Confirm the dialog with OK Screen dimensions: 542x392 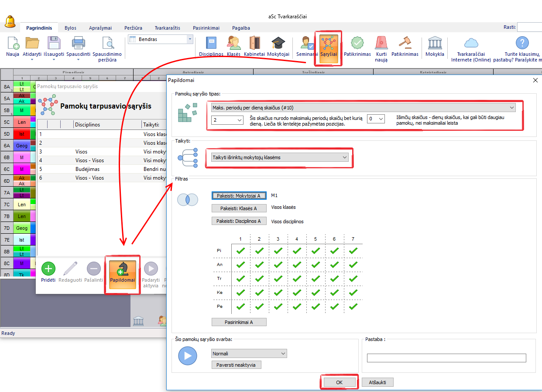339,382
